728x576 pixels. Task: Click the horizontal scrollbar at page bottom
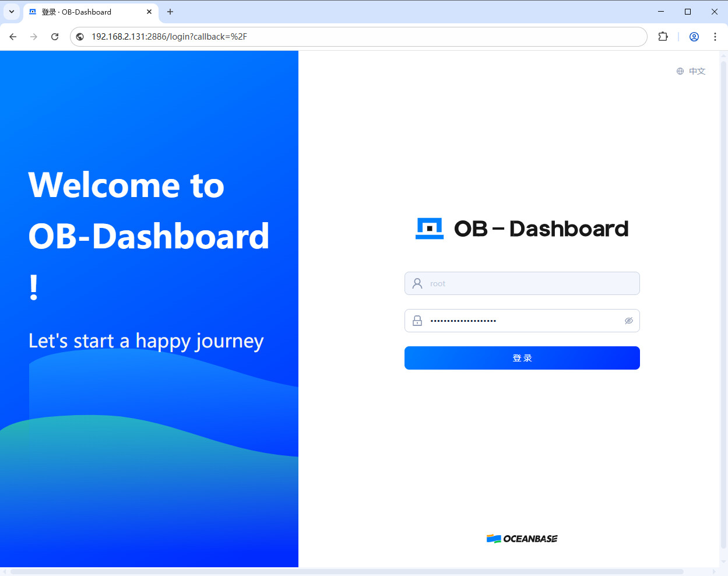click(347, 571)
